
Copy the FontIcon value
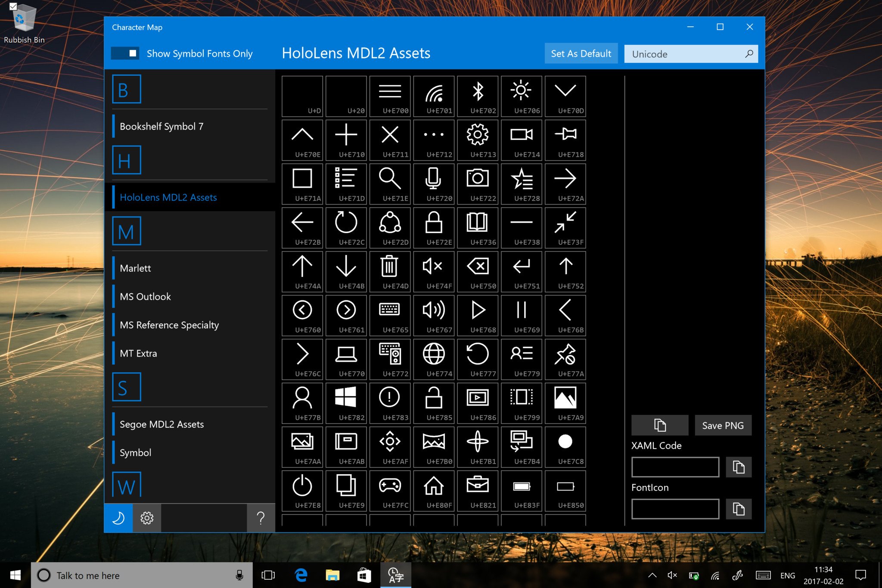point(739,509)
